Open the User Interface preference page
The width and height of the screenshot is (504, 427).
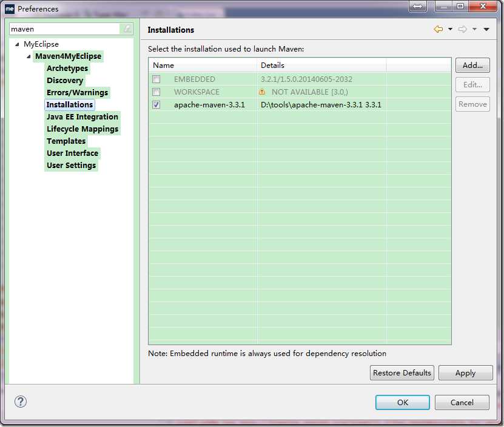(72, 153)
